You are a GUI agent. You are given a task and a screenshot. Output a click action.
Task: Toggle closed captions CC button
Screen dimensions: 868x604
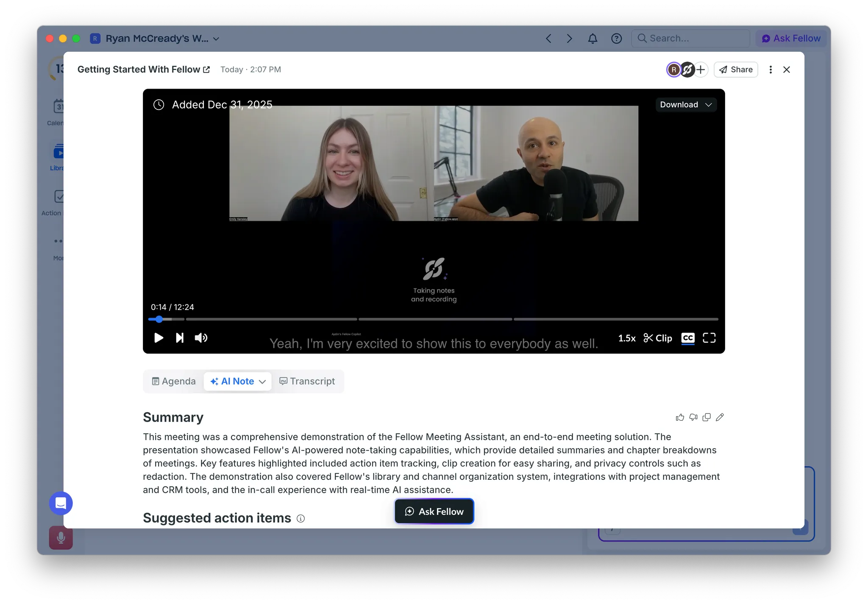[x=687, y=338]
